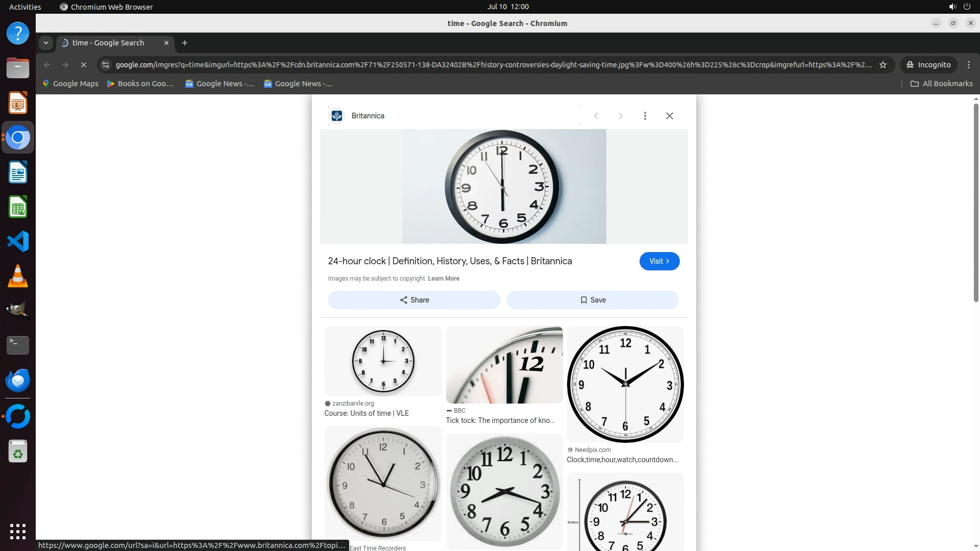980x551 pixels.
Task: Bookmark this page with the star icon
Action: point(883,65)
